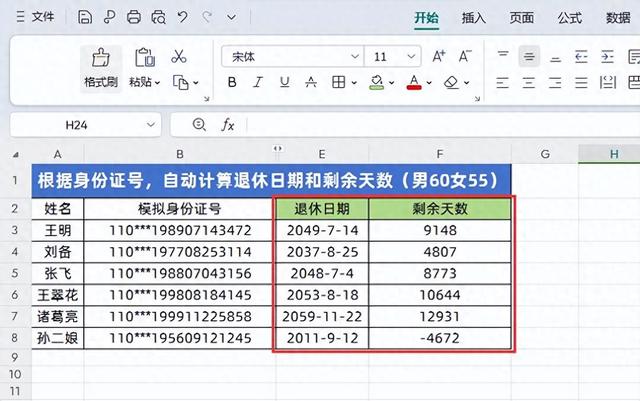
Task: Select row 5 header
Action: (x=15, y=273)
